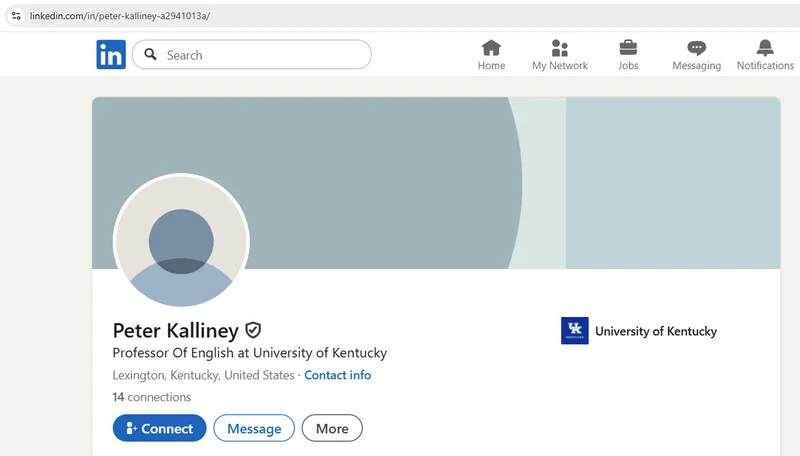Open the University of Kentucky logo
The image size is (800, 456).
(574, 331)
